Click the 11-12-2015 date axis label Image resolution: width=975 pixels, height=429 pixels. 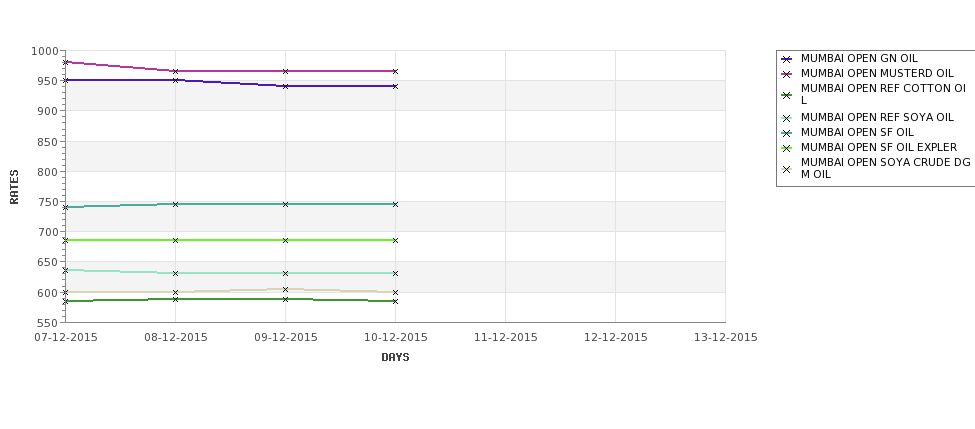506,337
